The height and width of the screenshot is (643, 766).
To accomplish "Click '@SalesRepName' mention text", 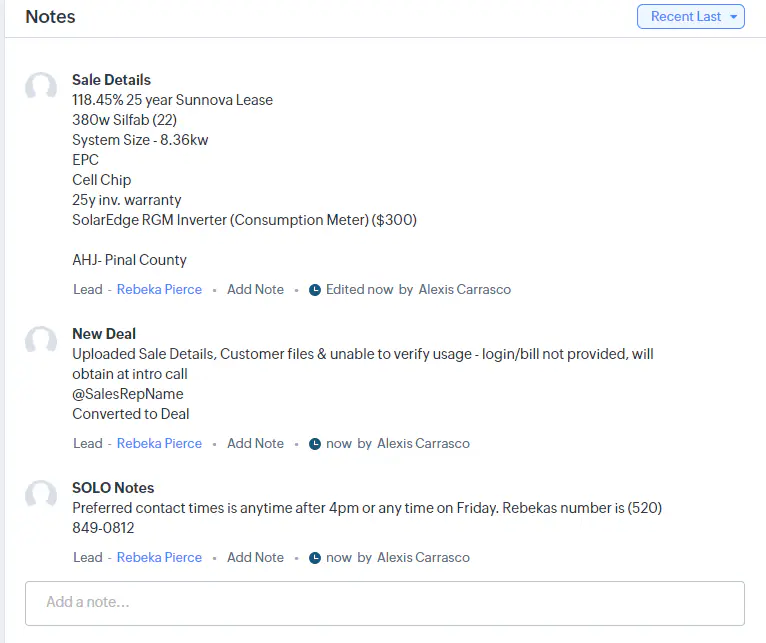I will click(x=128, y=394).
